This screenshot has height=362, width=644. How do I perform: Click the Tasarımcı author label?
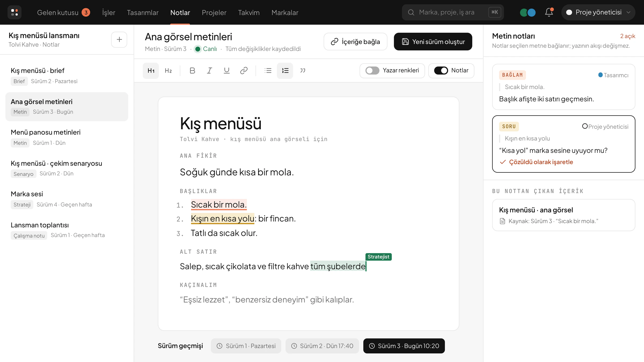613,75
